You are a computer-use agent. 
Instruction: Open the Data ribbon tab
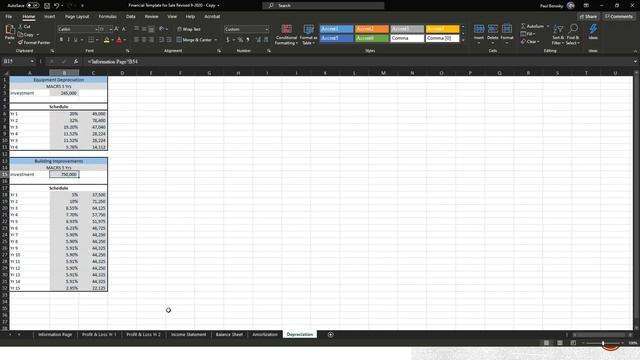click(x=131, y=17)
